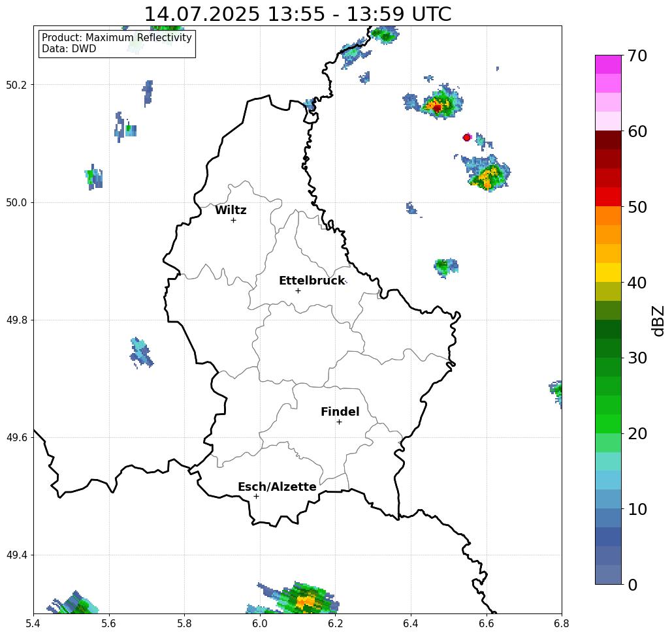
Task: Click the green 20–30 dBZ colorbar segment
Action: [608, 395]
